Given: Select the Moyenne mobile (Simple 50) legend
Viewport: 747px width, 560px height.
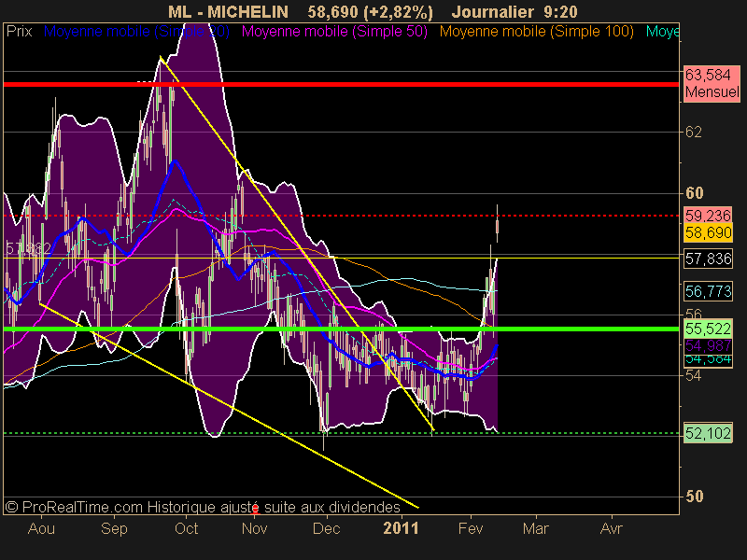Looking at the screenshot, I should click(x=334, y=32).
